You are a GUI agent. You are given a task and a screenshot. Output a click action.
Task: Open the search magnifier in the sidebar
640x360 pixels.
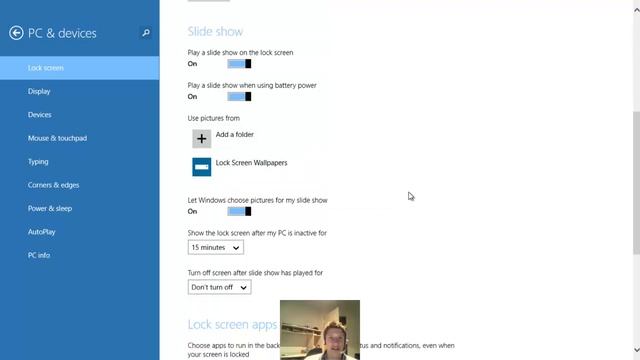[x=146, y=33]
